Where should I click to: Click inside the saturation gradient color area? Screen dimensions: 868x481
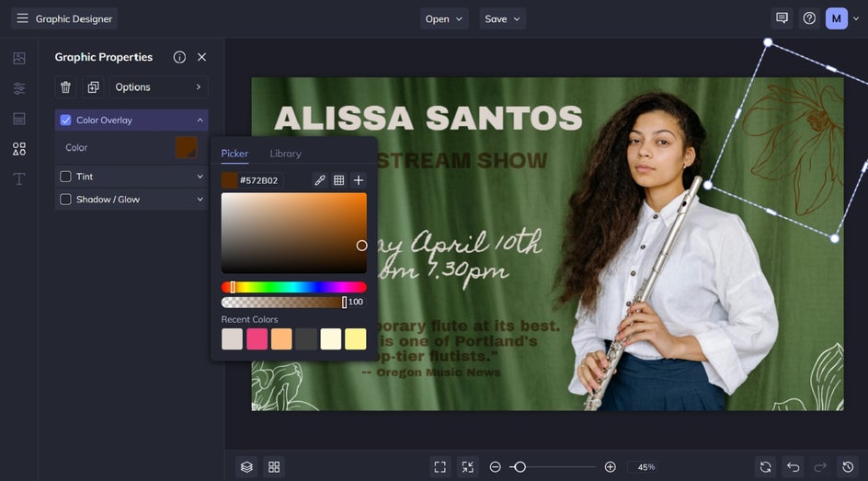(x=294, y=233)
